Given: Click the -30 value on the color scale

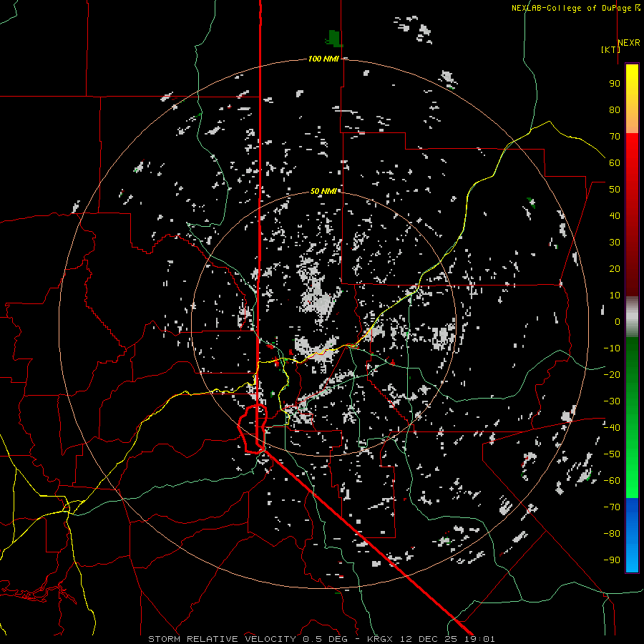Looking at the screenshot, I should coord(612,401).
